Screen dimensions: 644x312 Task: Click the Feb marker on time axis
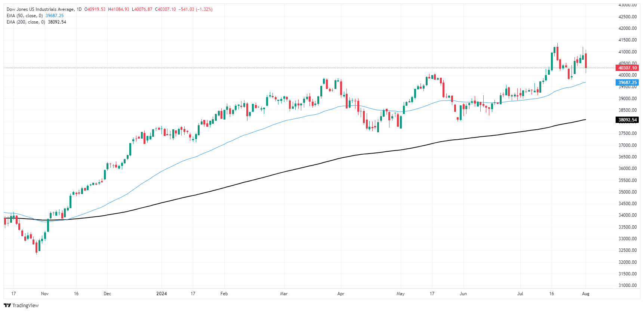[224, 294]
